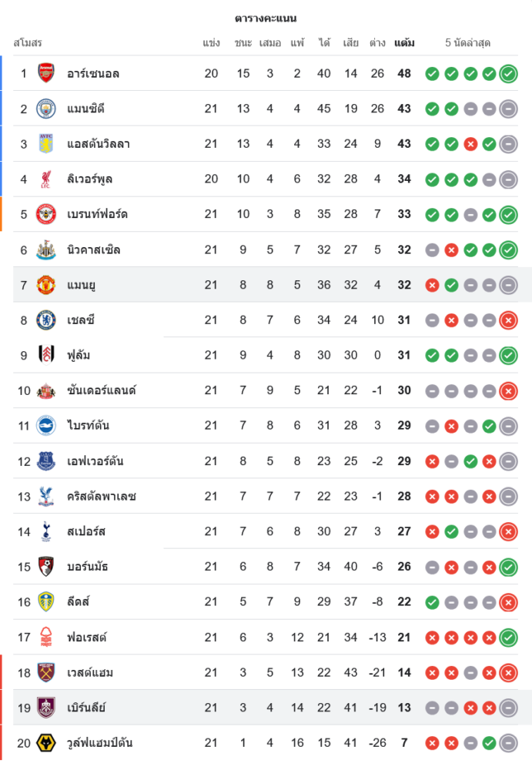This screenshot has width=532, height=770.
Task: Click Arsenal's latest match win indicator
Action: coord(508,74)
